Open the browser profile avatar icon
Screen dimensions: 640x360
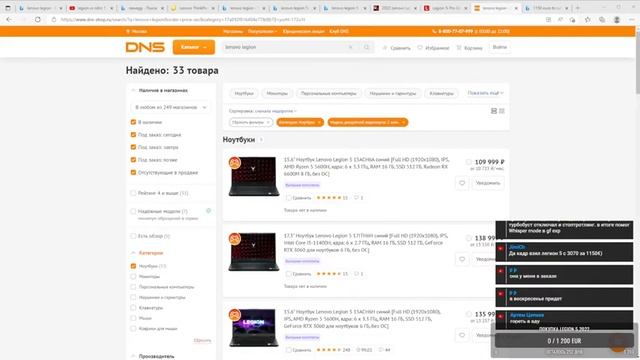pos(617,19)
